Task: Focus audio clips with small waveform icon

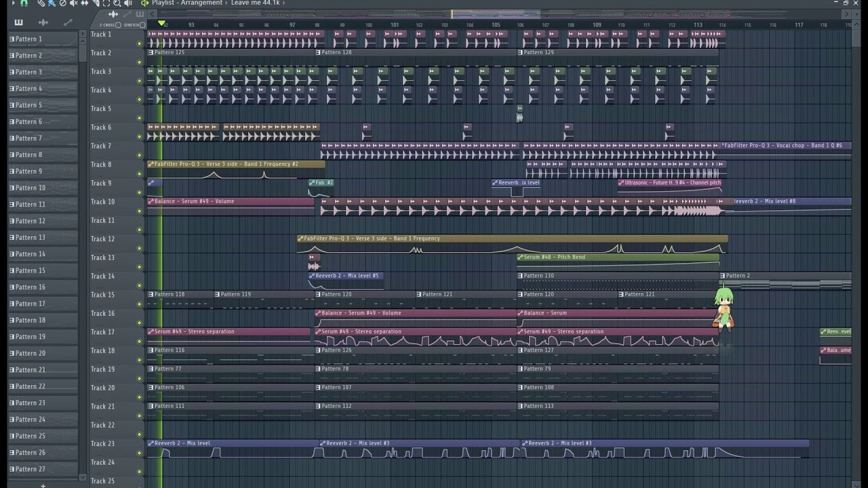Action: [113, 14]
